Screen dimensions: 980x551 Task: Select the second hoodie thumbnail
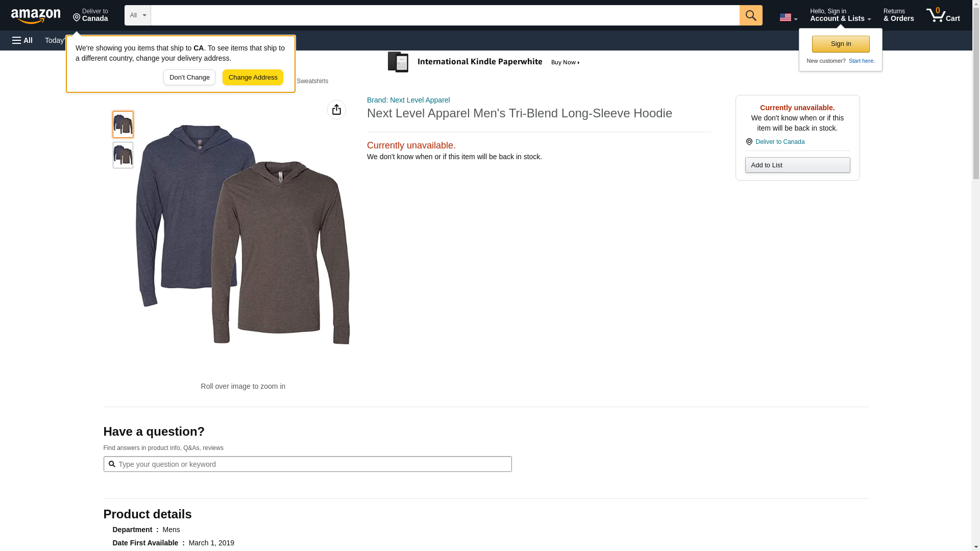point(122,155)
